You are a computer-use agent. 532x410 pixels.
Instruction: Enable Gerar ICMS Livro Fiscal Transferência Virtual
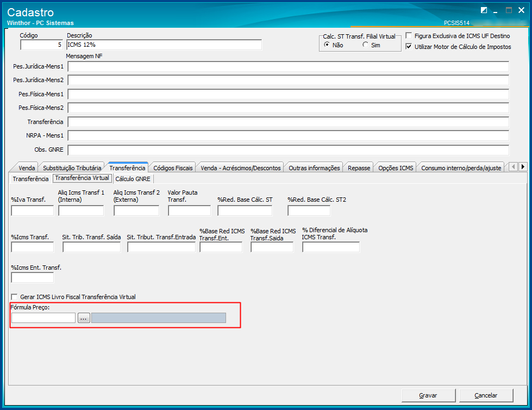click(x=14, y=297)
